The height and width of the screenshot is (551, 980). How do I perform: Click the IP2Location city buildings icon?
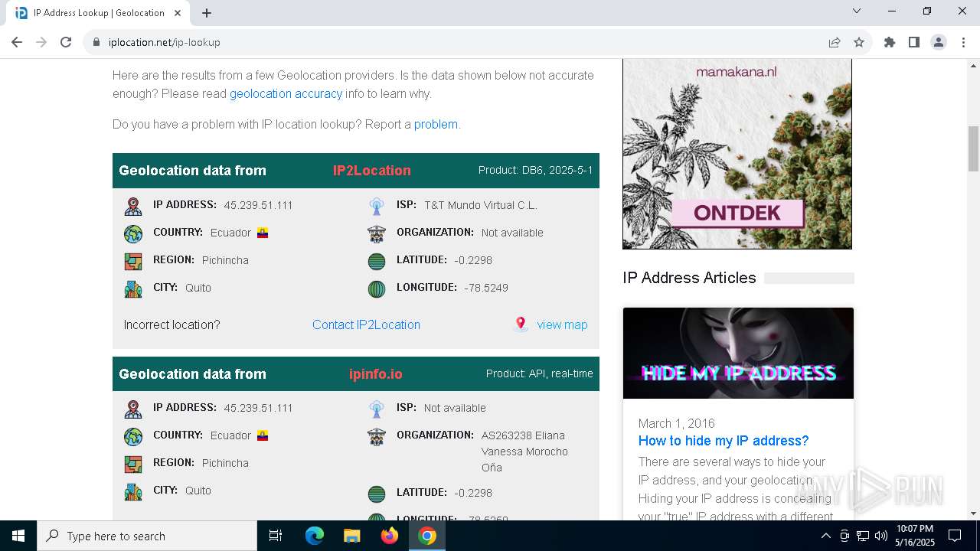click(x=133, y=289)
